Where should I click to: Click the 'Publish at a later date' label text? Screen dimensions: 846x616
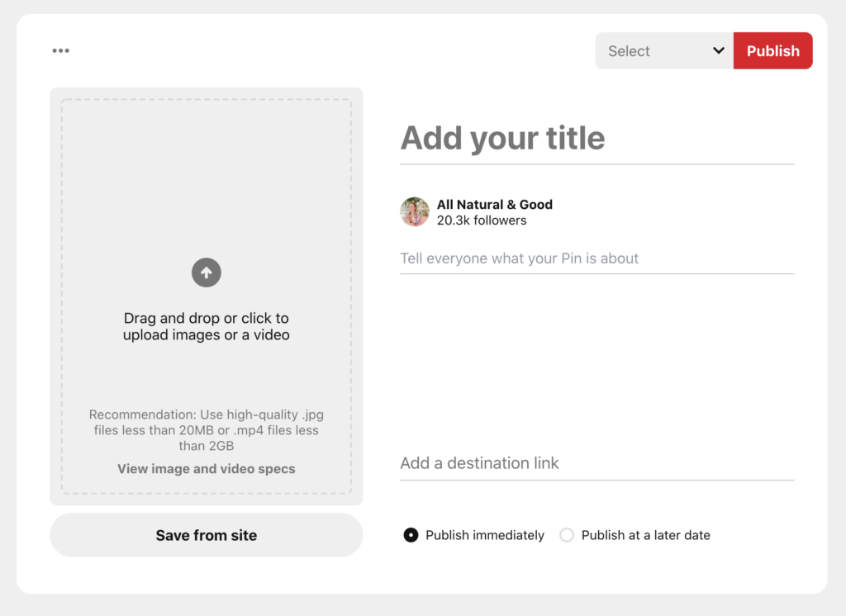(645, 535)
